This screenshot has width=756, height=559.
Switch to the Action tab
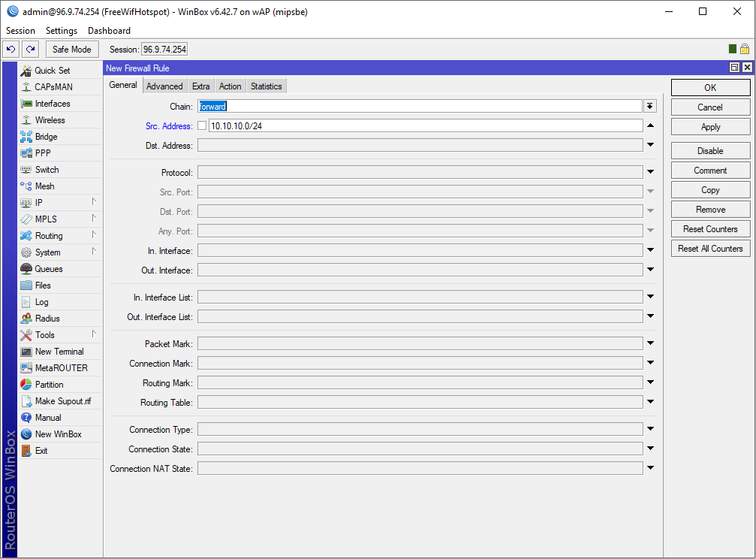tap(230, 86)
